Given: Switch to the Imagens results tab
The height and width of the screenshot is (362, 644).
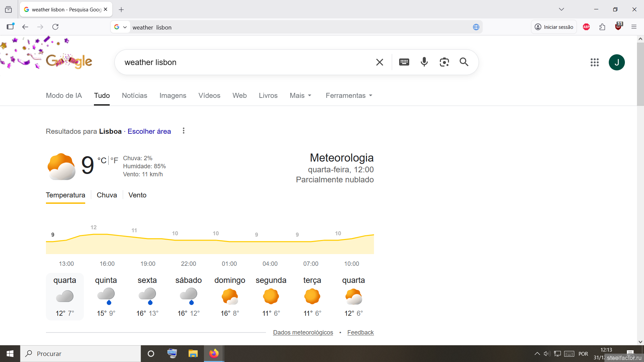Looking at the screenshot, I should click(173, 96).
